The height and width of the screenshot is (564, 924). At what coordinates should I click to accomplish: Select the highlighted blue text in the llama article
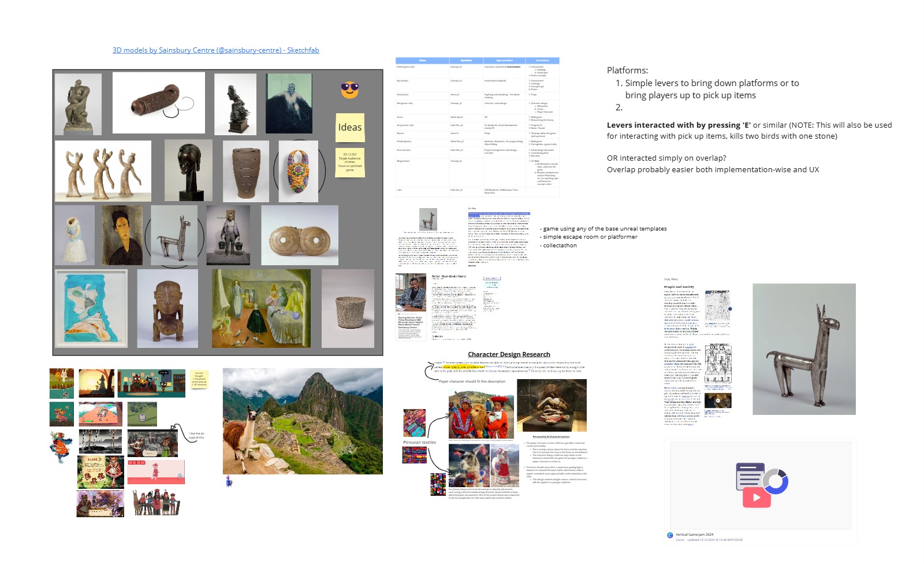(499, 215)
